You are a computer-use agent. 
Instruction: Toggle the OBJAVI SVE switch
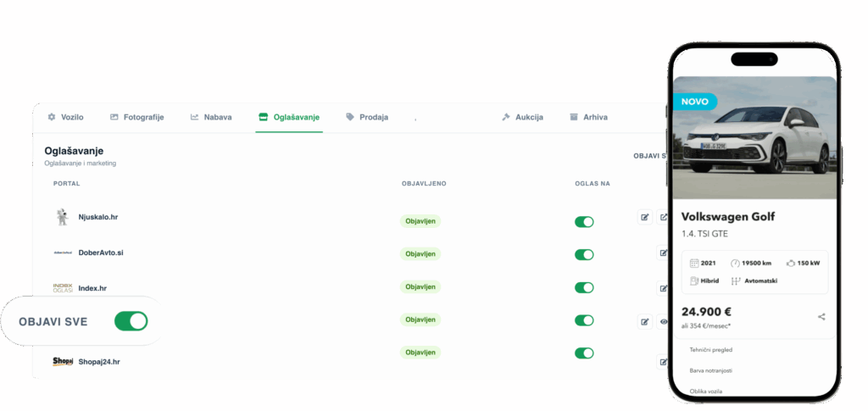[131, 321]
